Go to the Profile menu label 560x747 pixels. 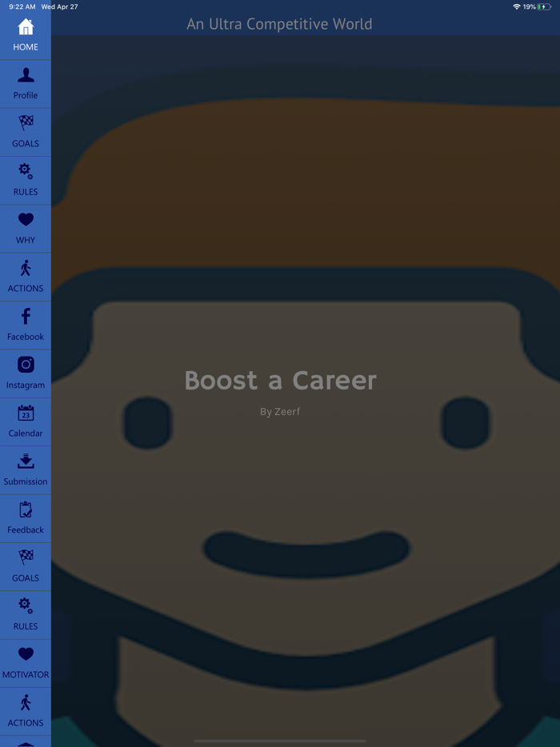[x=26, y=95]
